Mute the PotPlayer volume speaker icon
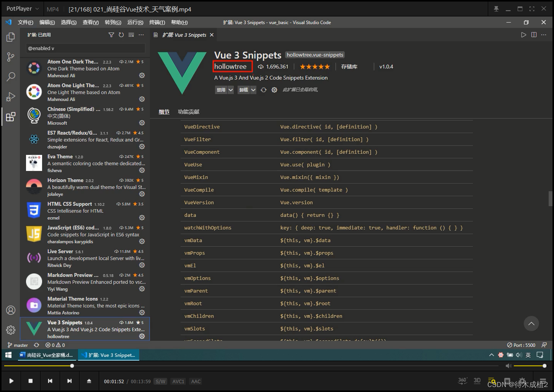 pyautogui.click(x=508, y=366)
